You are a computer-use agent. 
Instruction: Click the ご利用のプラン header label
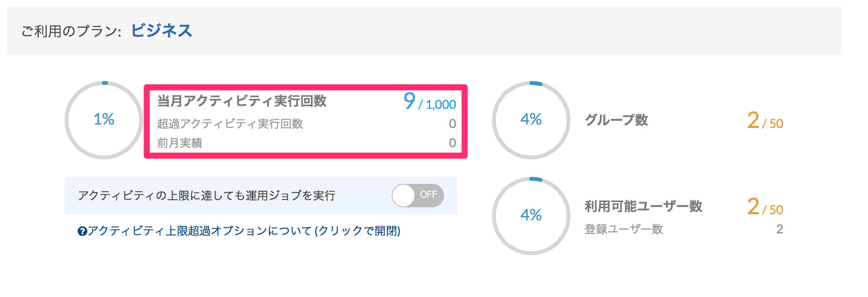[71, 31]
